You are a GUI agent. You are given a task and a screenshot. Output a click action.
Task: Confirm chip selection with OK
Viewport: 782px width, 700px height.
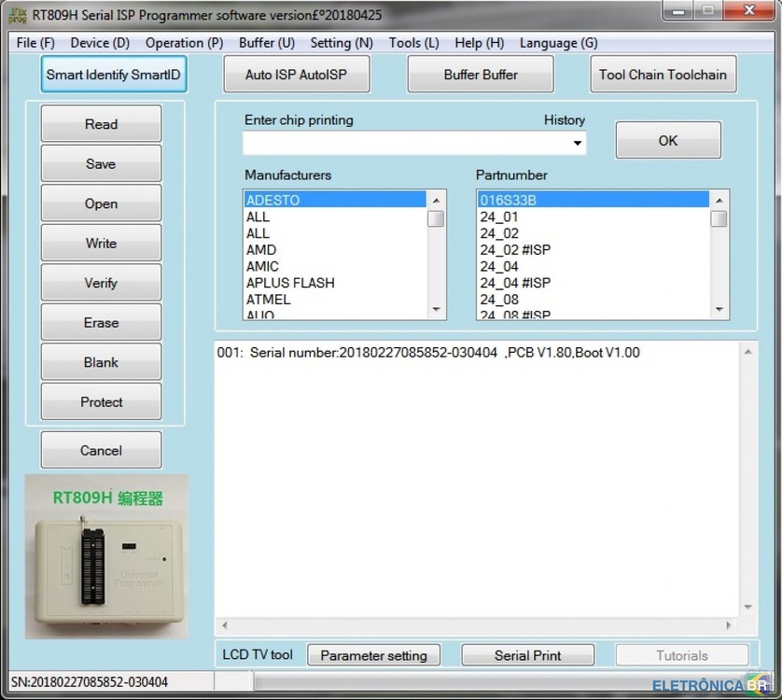coord(667,140)
